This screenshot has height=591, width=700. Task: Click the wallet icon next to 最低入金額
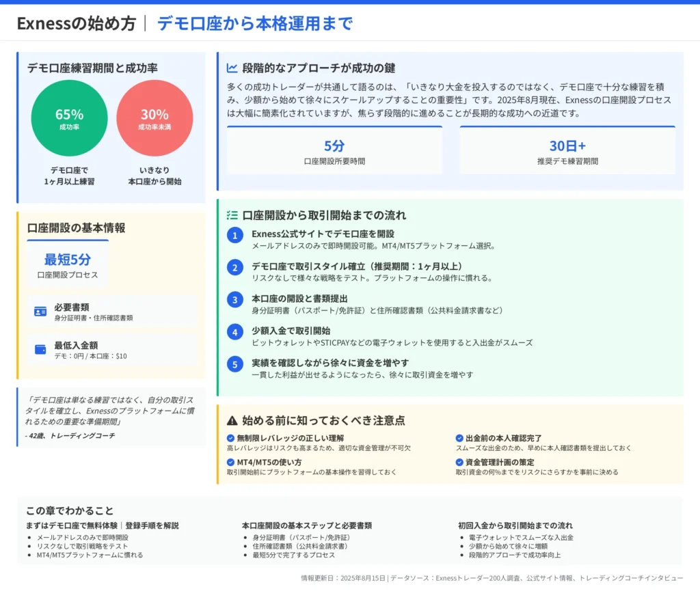(40, 349)
